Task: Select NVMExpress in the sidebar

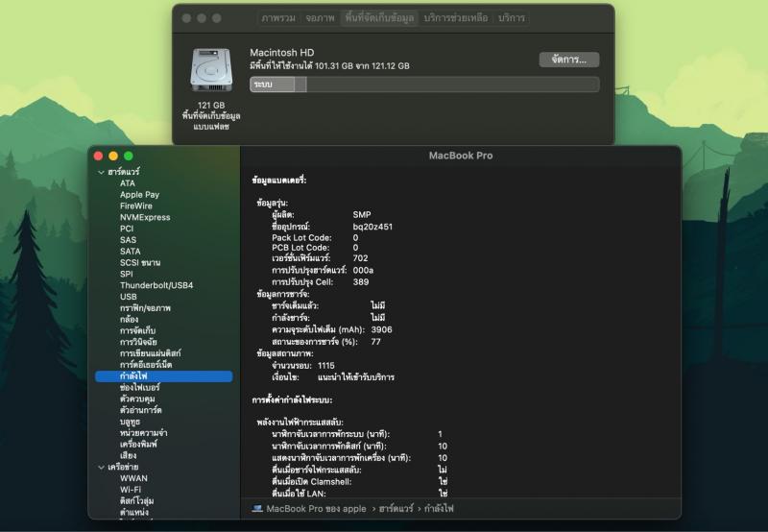Action: 145,217
